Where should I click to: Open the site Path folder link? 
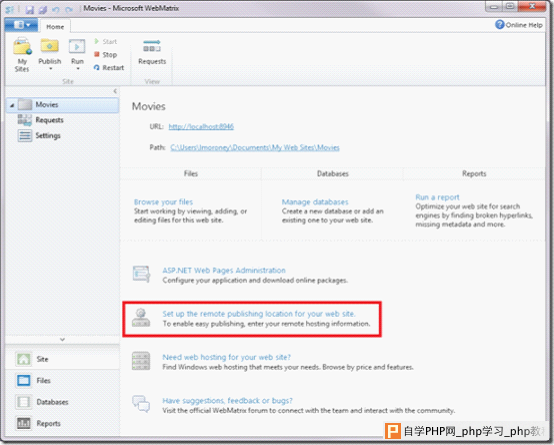[x=255, y=147]
